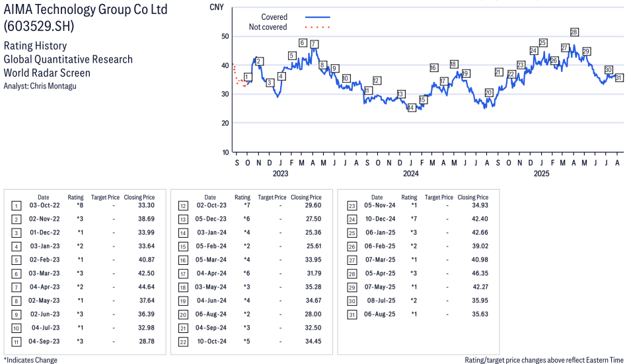Click the Date header in the first table
The height and width of the screenshot is (364, 631).
44,197
